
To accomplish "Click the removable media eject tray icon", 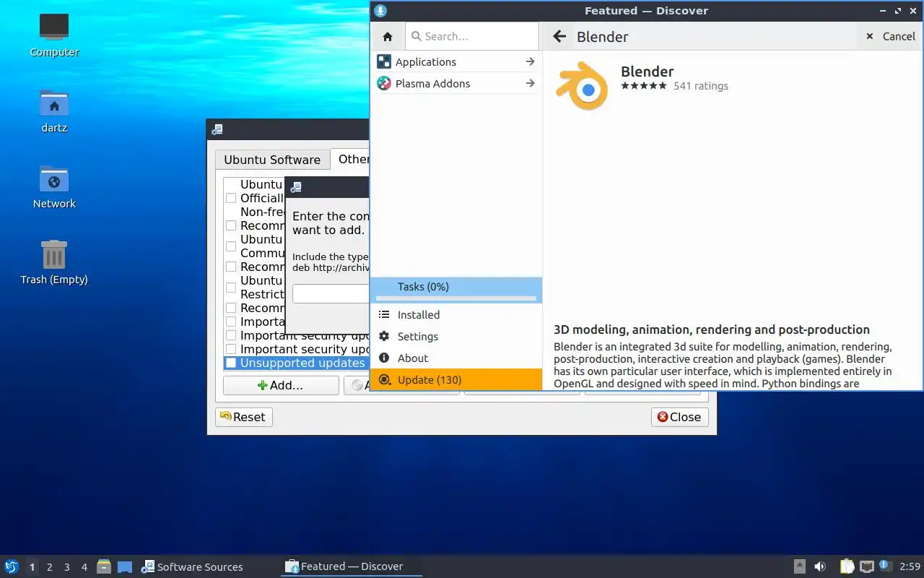I will [800, 567].
